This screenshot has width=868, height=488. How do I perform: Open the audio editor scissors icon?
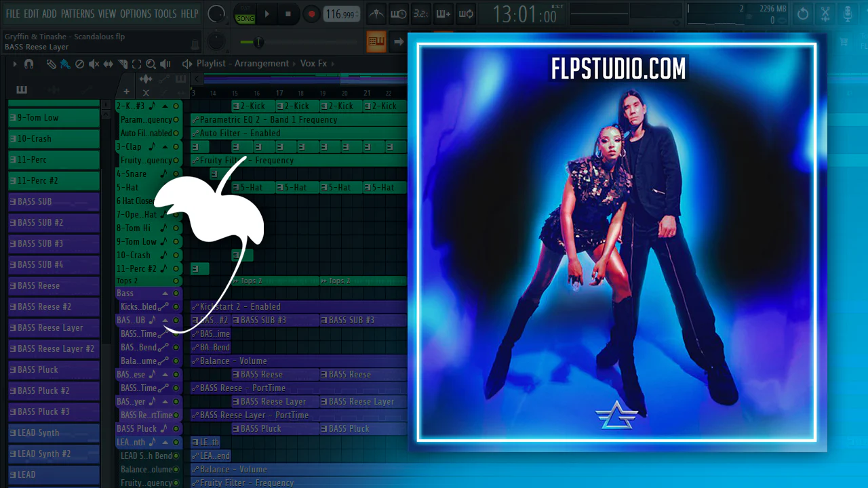(825, 14)
